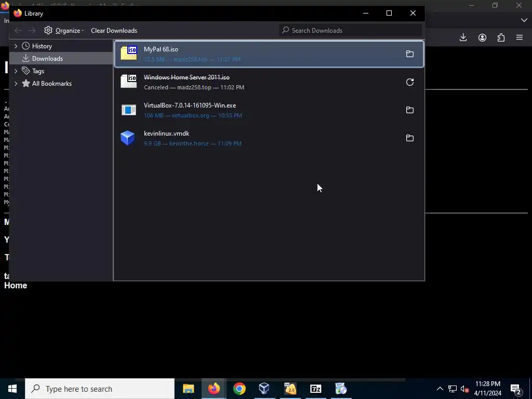This screenshot has width=532, height=399.
Task: Open containing folder for MyPal 68.iso
Action: point(410,54)
